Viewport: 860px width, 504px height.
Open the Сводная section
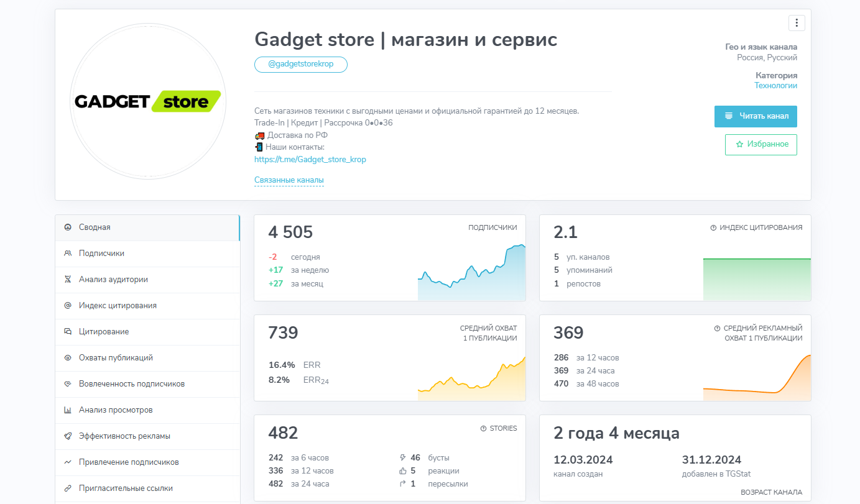click(x=147, y=227)
